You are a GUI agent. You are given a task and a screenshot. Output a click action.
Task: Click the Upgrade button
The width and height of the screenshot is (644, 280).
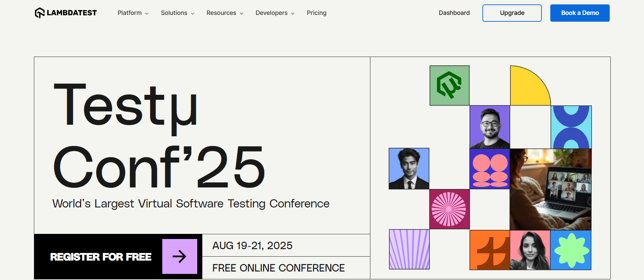coord(512,13)
